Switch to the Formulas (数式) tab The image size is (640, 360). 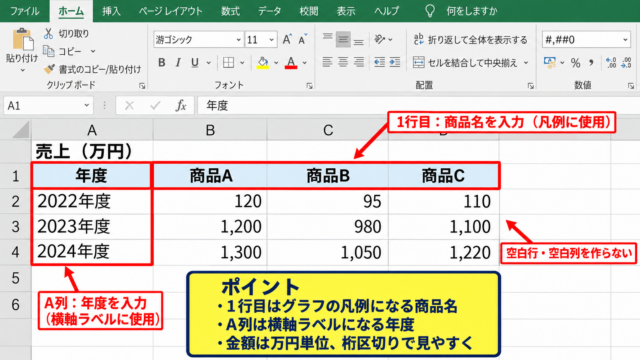coord(230,11)
